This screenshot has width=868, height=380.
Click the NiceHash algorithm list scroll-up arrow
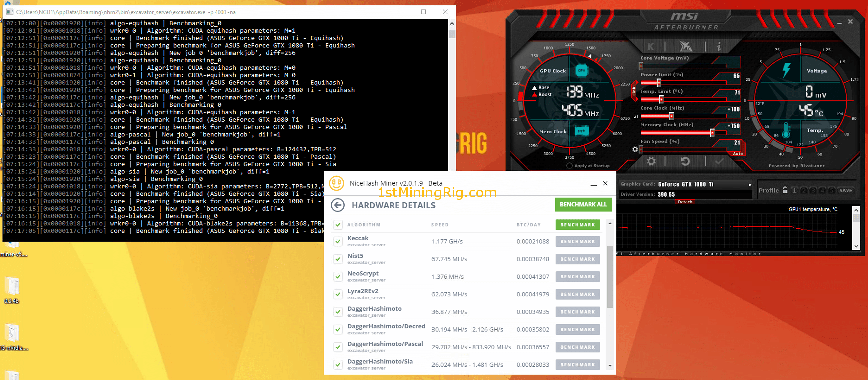(610, 223)
